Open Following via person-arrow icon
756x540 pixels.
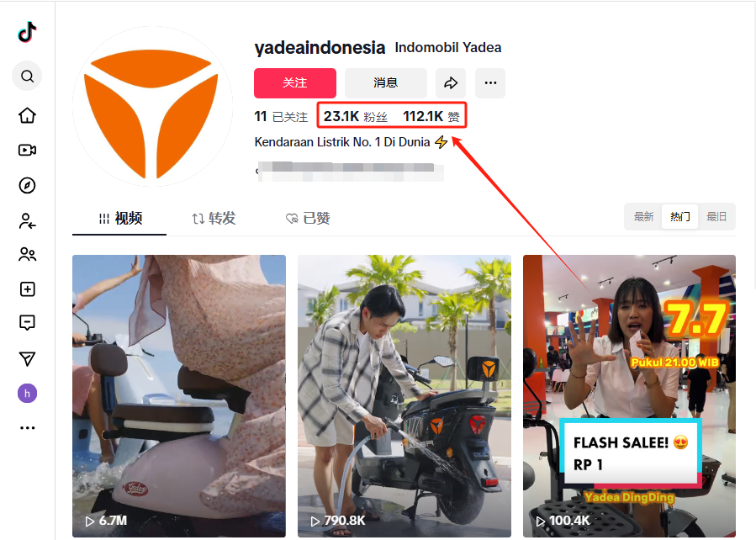(27, 221)
